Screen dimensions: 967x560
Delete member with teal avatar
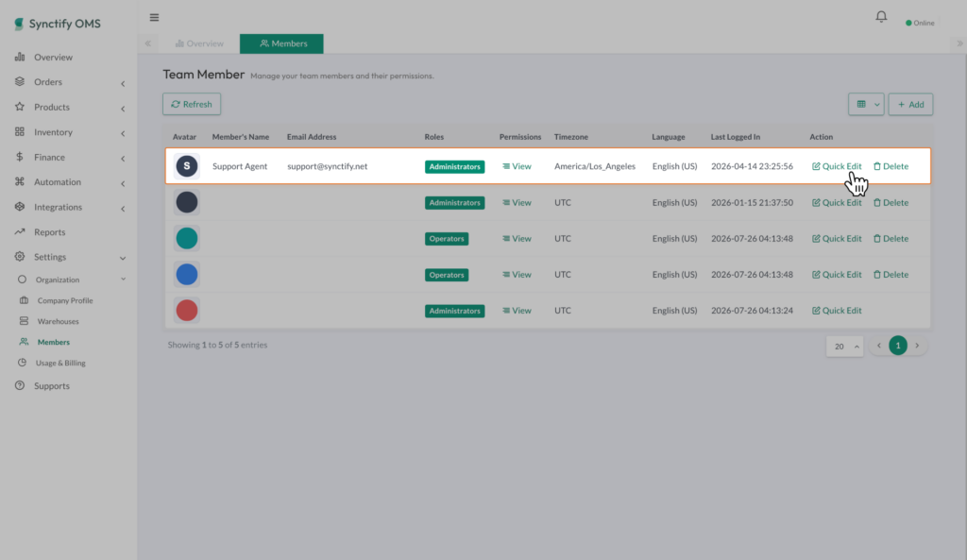coord(891,239)
